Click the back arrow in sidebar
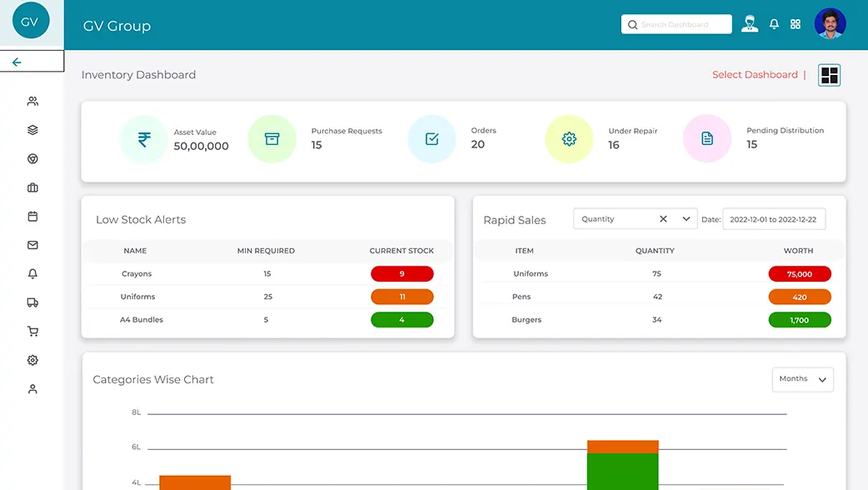The height and width of the screenshot is (490, 868). [17, 62]
